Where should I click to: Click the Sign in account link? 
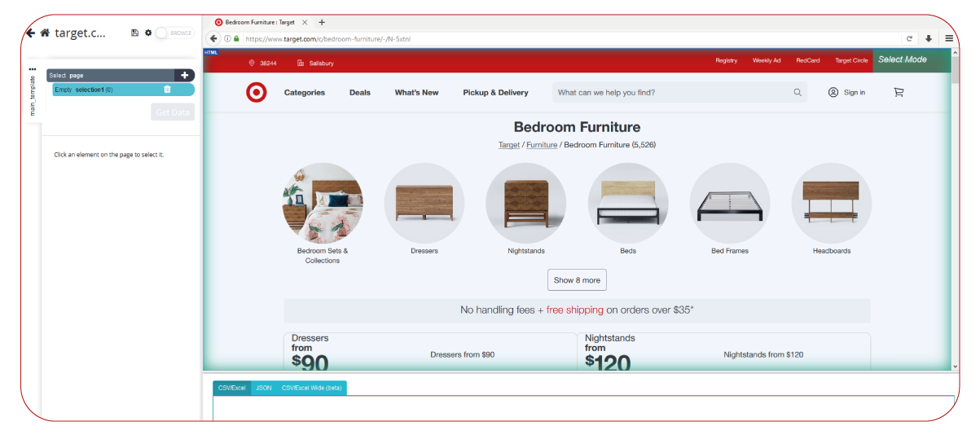[x=847, y=93]
